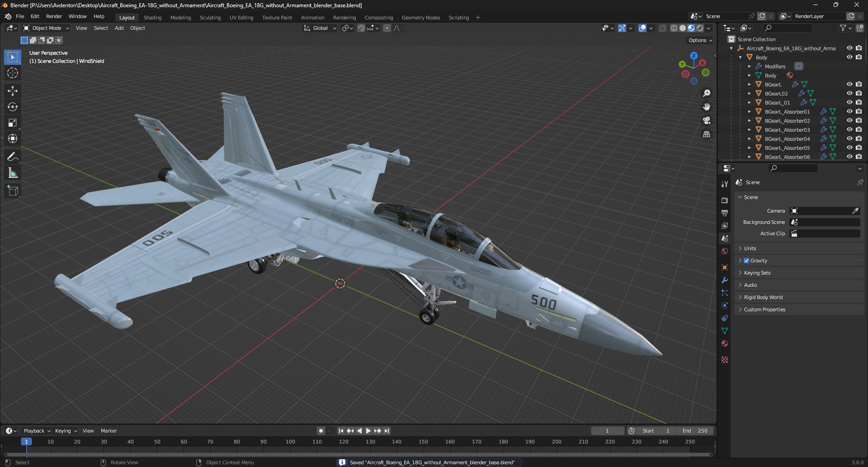Select the Cursor tool
Screen dimensions: 868x467
(x=13, y=73)
